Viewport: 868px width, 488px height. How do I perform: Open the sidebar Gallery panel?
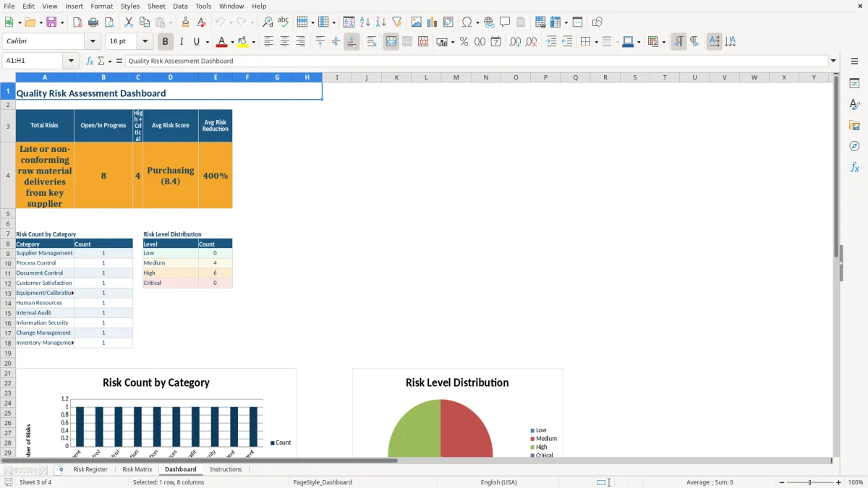pos(854,125)
